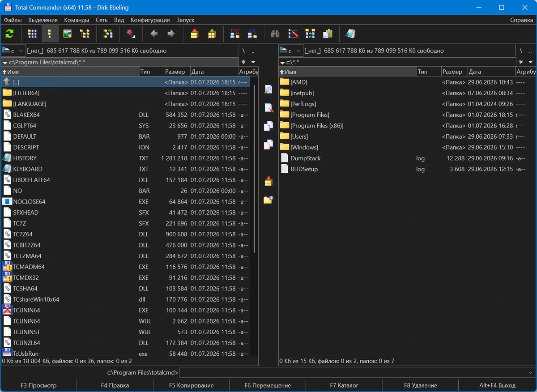The width and height of the screenshot is (537, 392).
Task: Open right panel directory favorites star
Action: pos(521,62)
